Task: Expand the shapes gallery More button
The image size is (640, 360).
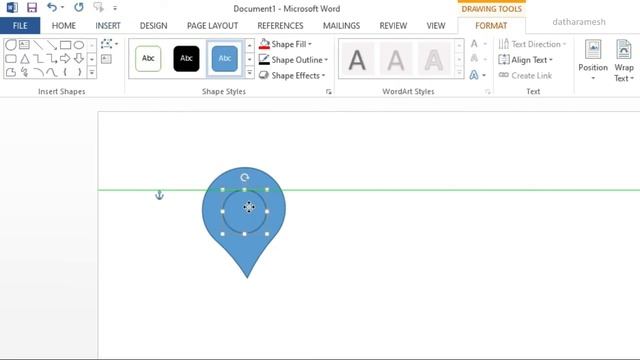Action: [92, 73]
